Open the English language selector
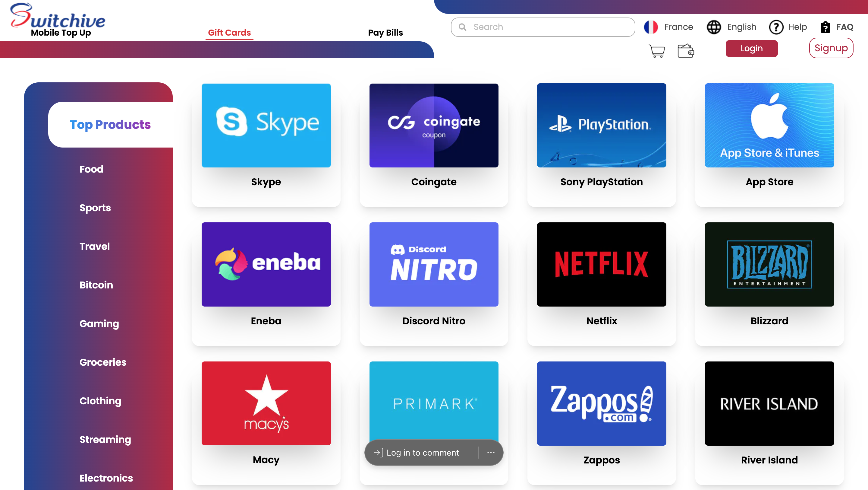Screen dimensions: 868x490 click(731, 27)
